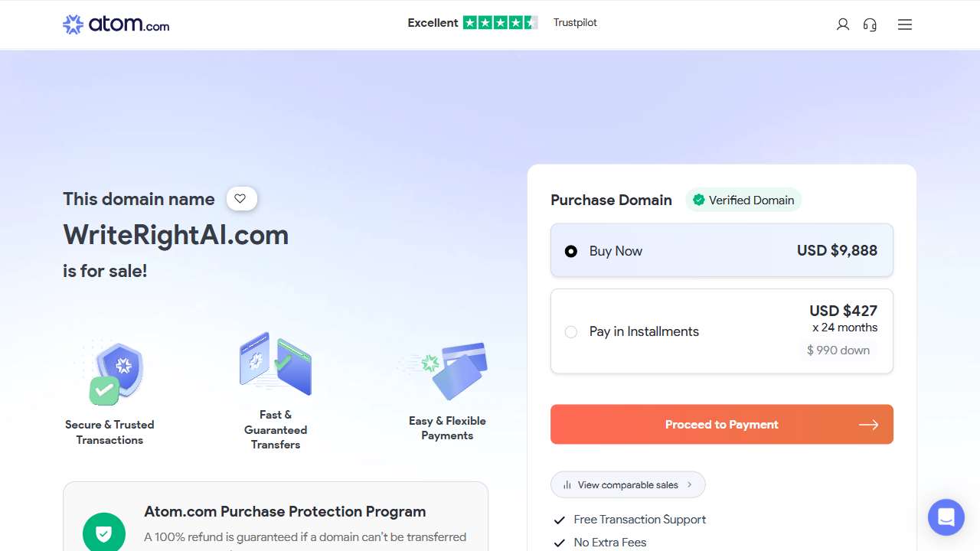Click the Fast & Guaranteed Transfers icon
Viewport: 980px width, 551px height.
[x=276, y=364]
